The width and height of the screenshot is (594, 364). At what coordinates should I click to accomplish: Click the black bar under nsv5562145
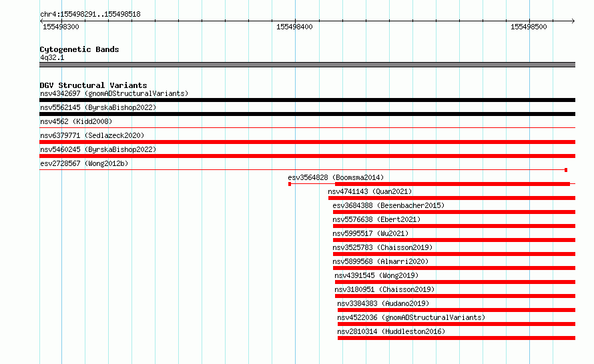coord(307,114)
